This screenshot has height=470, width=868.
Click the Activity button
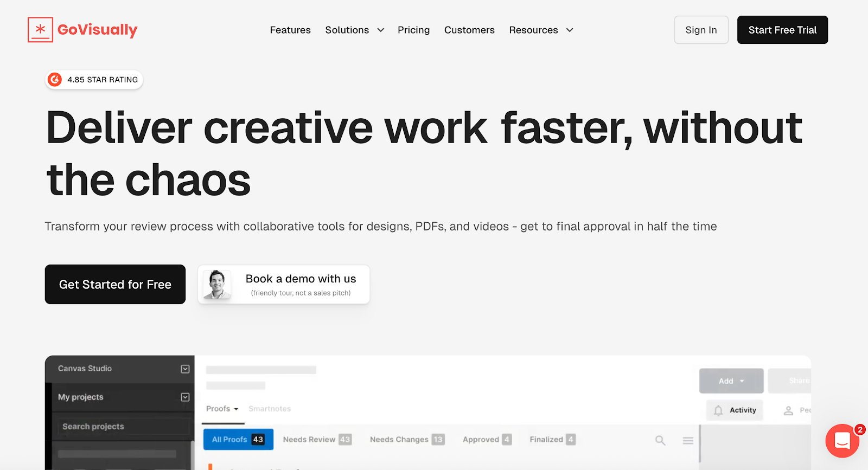[735, 410]
